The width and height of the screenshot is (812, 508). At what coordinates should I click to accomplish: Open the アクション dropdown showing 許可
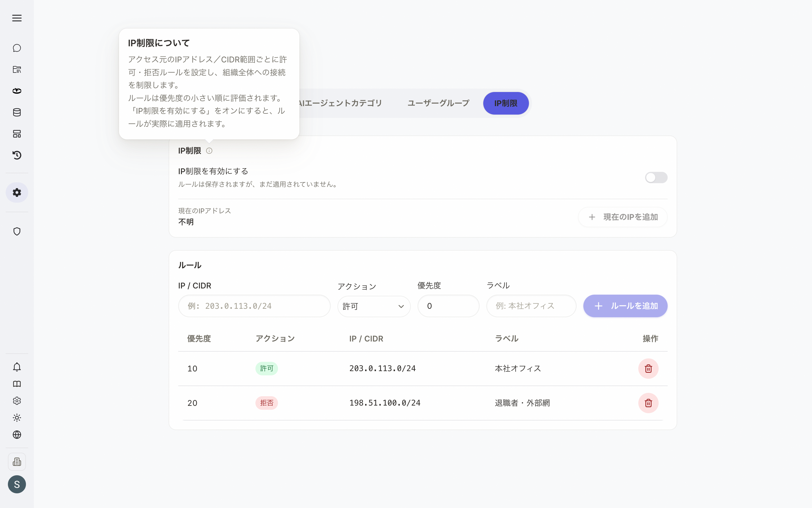[374, 306]
